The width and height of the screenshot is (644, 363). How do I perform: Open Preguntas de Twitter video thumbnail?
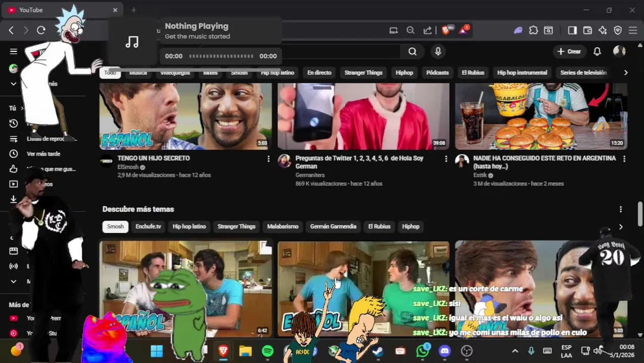pos(363,116)
